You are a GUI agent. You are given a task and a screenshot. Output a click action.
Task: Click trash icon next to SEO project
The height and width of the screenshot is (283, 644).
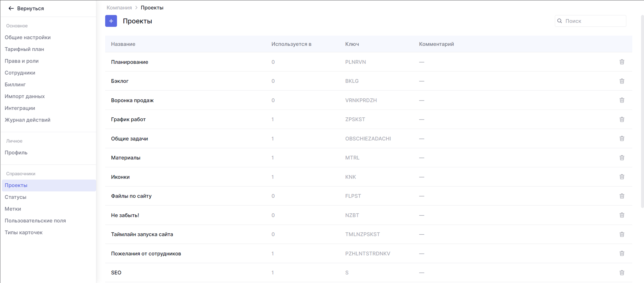pyautogui.click(x=622, y=273)
